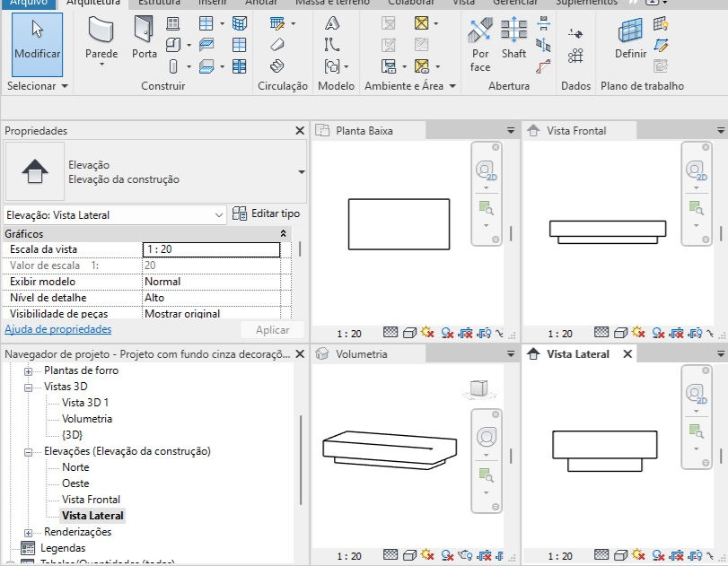
Task: Click the Propriedades panel scrollbar
Action: tap(300, 248)
